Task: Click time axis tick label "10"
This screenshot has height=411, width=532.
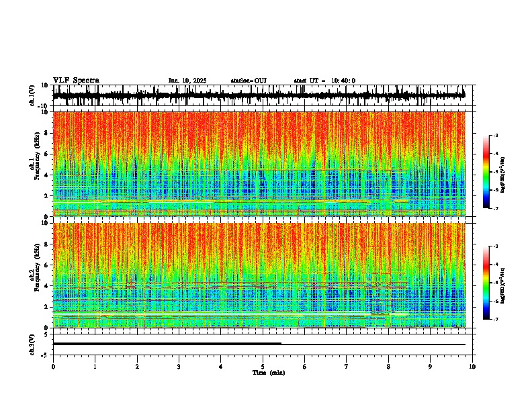Action: pyautogui.click(x=472, y=367)
